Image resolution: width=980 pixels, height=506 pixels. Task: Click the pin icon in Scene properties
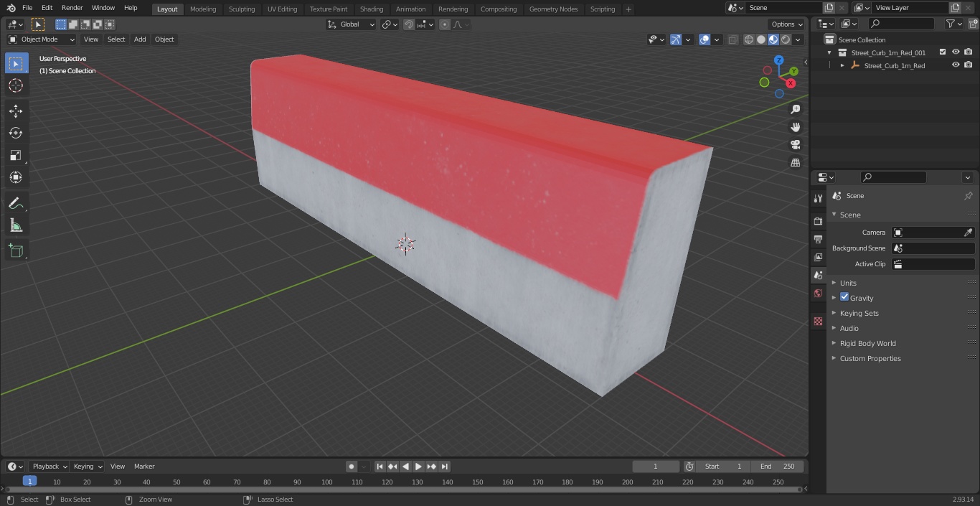coord(968,196)
